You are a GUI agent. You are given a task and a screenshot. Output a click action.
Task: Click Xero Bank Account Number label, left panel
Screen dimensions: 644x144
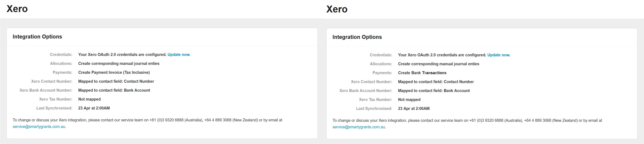[x=46, y=90]
